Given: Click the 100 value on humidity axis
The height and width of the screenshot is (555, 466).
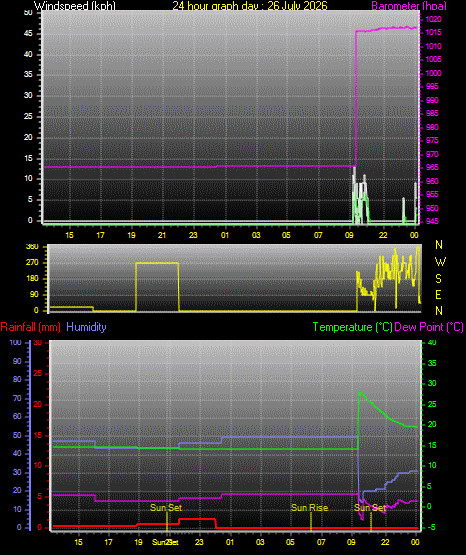Looking at the screenshot, I should pos(15,342).
